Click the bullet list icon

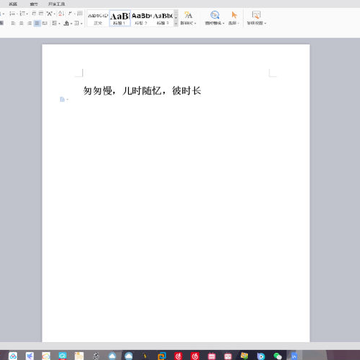(x=12, y=14)
